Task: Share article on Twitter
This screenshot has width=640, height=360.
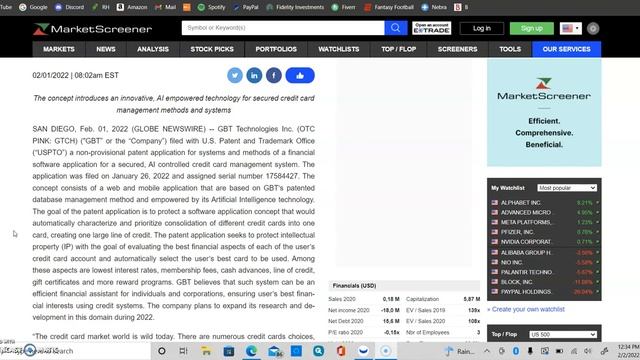Action: tap(235, 76)
